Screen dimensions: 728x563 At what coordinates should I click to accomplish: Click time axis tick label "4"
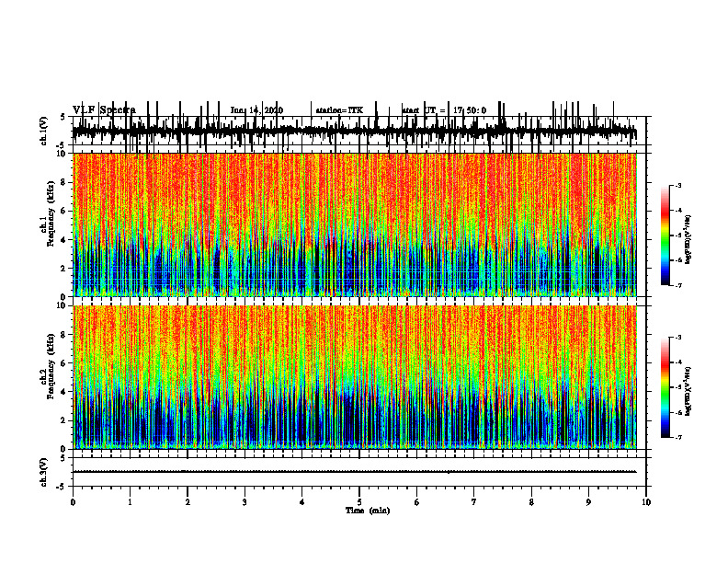pos(302,502)
